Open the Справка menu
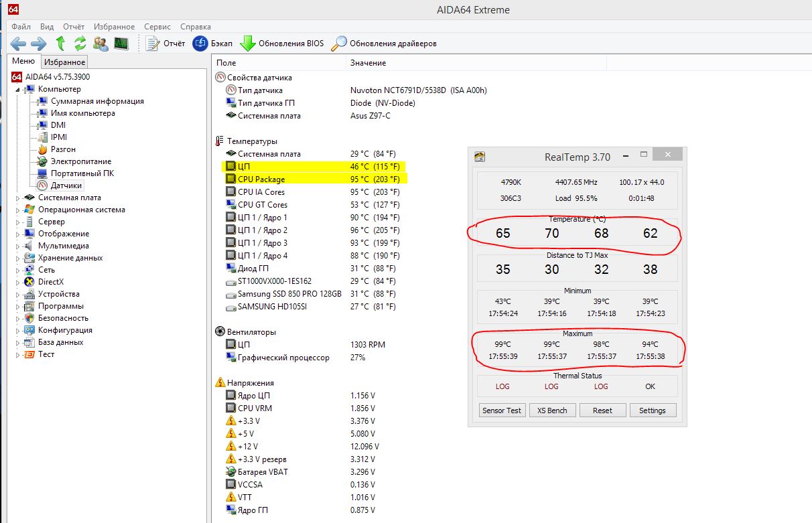Screen dimensions: 812x523 click(x=196, y=27)
